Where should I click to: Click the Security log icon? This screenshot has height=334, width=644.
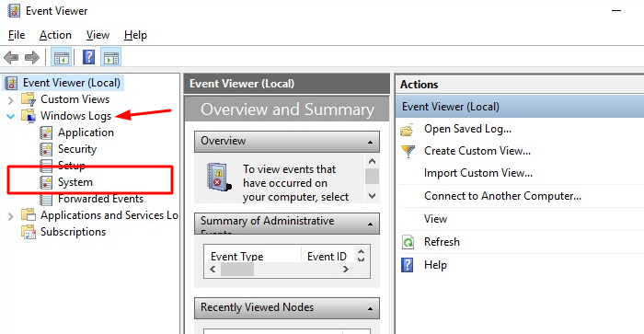point(46,149)
